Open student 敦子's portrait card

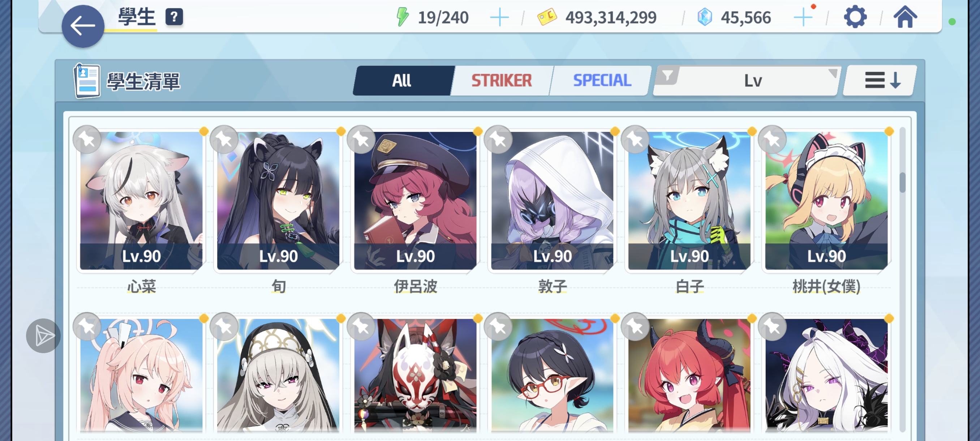tap(552, 201)
